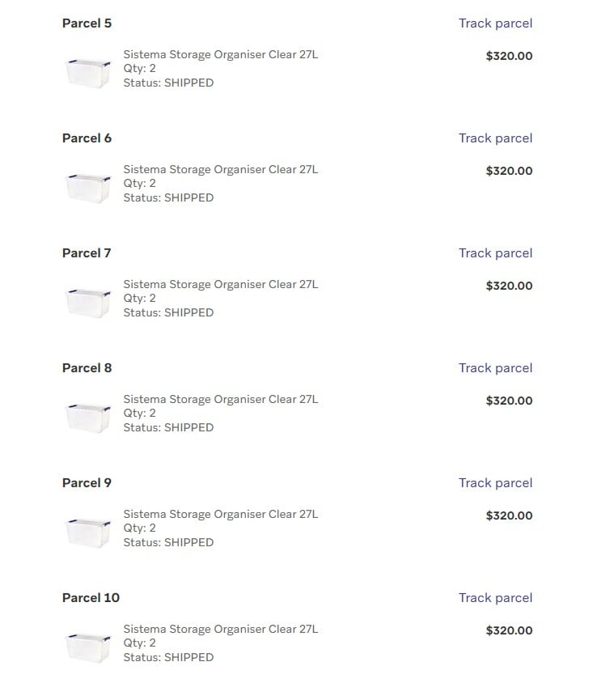This screenshot has height=700, width=593.
Task: Follow Track parcel link for Parcel 7
Action: point(495,253)
